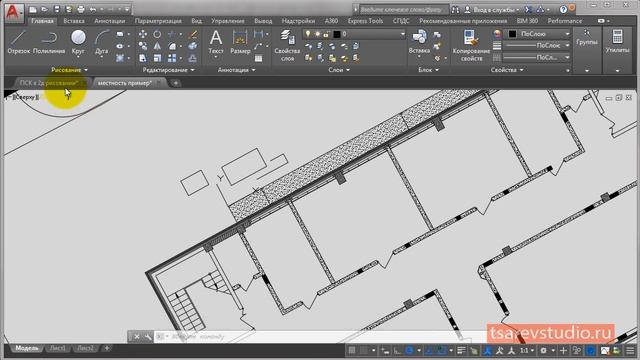Click the Stretch tool icon
The height and width of the screenshot is (360, 640).
click(142, 58)
